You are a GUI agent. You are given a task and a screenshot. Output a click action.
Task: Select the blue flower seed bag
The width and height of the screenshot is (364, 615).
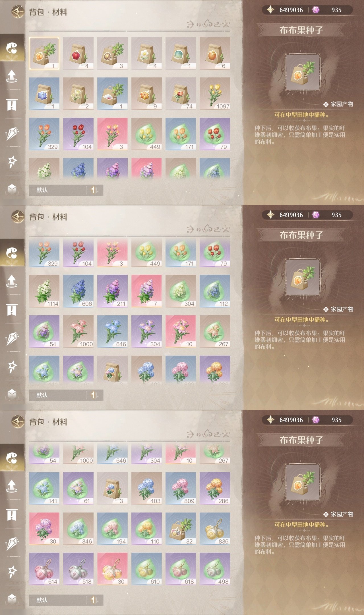coord(44,94)
